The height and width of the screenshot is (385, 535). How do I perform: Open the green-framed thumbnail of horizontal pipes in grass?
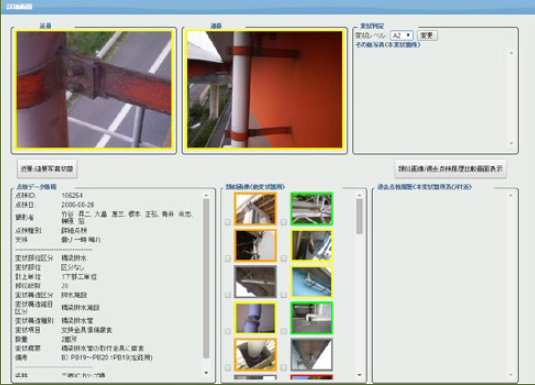(312, 209)
